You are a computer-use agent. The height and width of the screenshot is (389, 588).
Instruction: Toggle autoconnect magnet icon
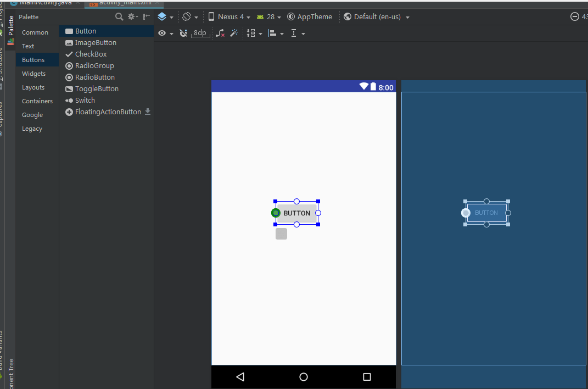coord(183,34)
